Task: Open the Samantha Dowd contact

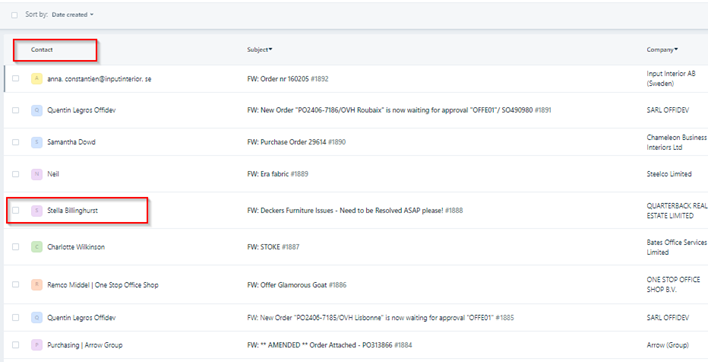Action: point(71,142)
